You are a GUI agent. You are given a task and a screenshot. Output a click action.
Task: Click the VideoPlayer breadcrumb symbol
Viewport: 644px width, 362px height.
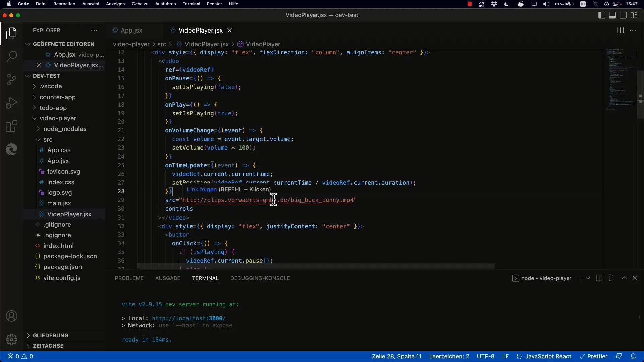coord(259,44)
